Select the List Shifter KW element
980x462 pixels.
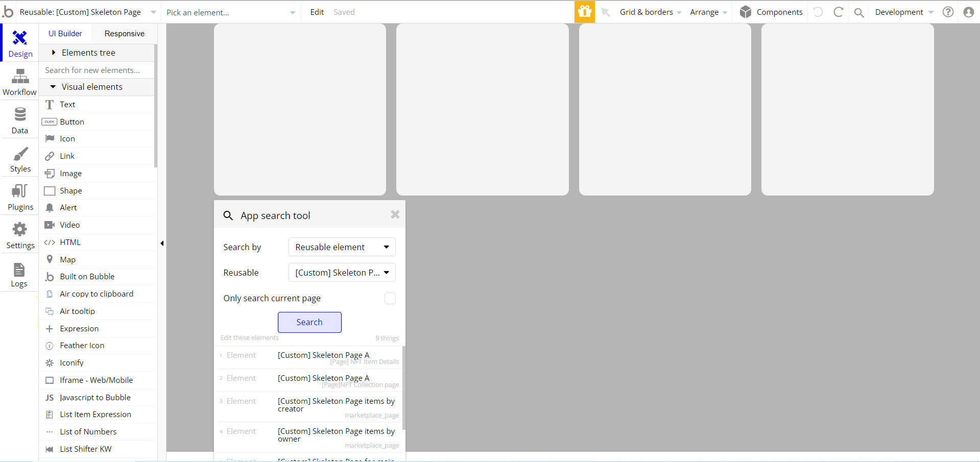[x=97, y=449]
